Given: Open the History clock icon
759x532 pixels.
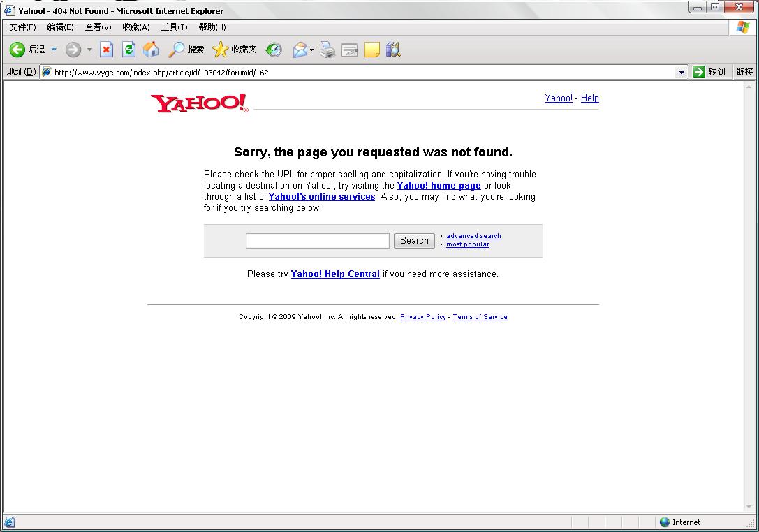Looking at the screenshot, I should (274, 50).
